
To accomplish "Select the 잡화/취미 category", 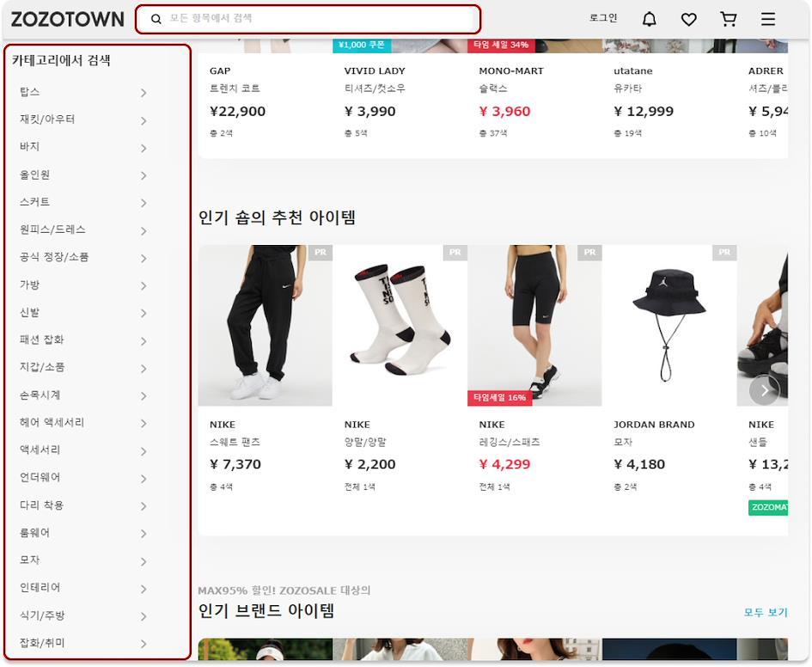I will (42, 643).
